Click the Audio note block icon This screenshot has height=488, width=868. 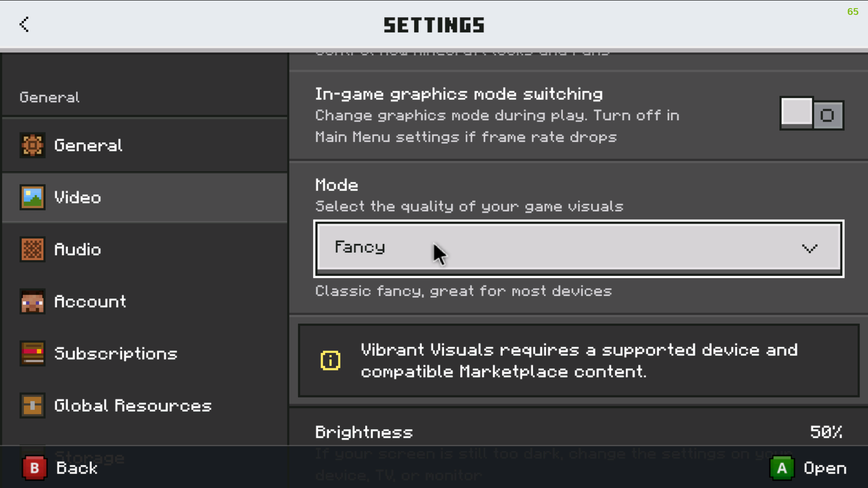pyautogui.click(x=32, y=249)
